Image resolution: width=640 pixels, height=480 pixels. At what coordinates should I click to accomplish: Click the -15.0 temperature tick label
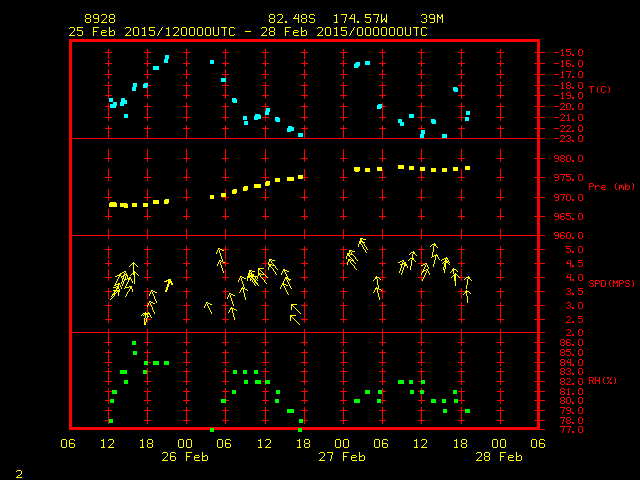click(x=569, y=53)
